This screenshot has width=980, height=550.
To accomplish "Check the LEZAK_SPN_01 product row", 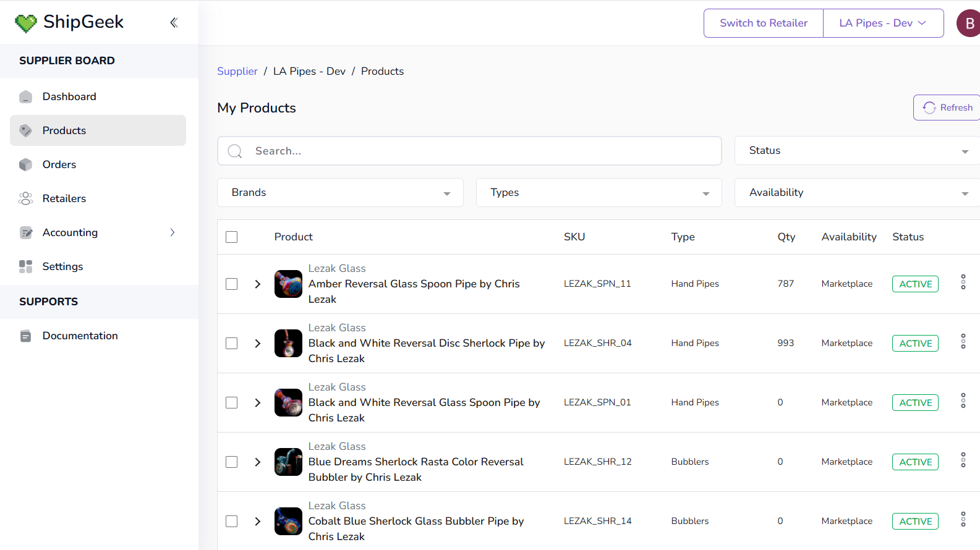I will coord(232,403).
